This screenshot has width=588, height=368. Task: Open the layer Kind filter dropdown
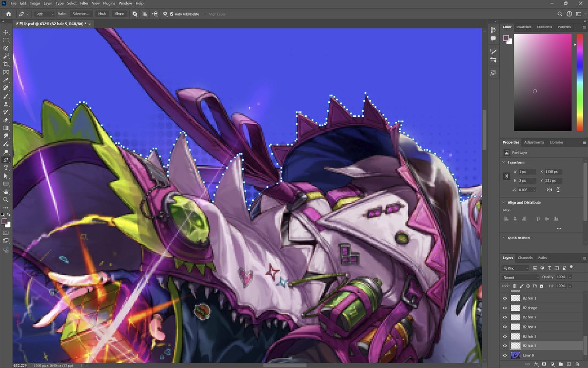515,268
